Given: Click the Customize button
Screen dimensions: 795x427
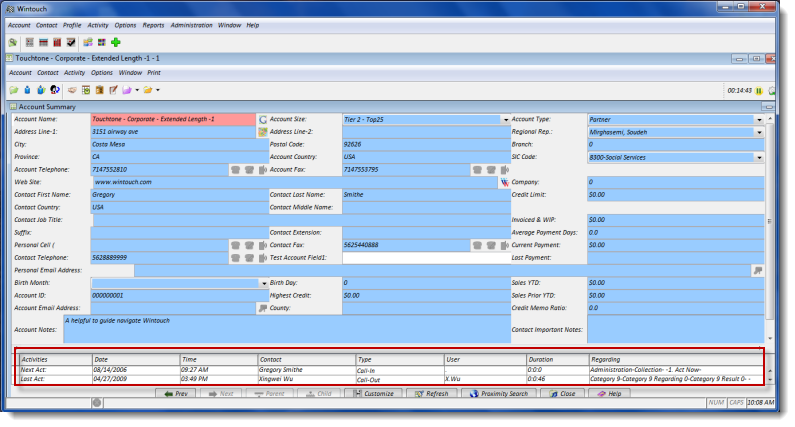Looking at the screenshot, I should coord(373,394).
